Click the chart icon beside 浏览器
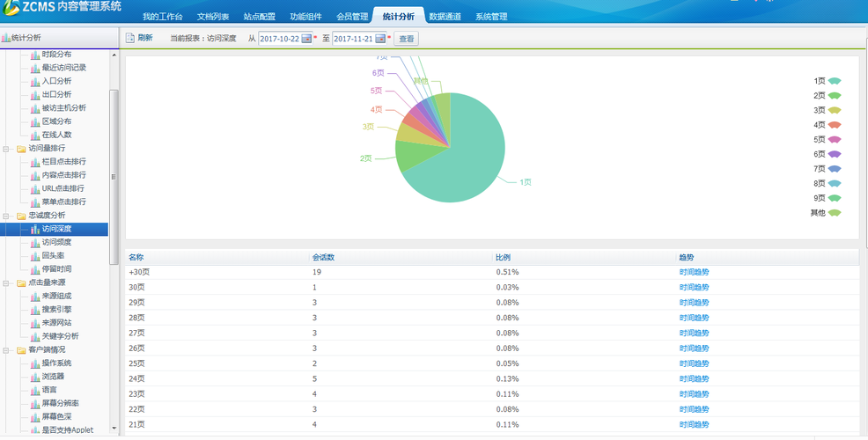The height and width of the screenshot is (440, 868). coord(34,377)
